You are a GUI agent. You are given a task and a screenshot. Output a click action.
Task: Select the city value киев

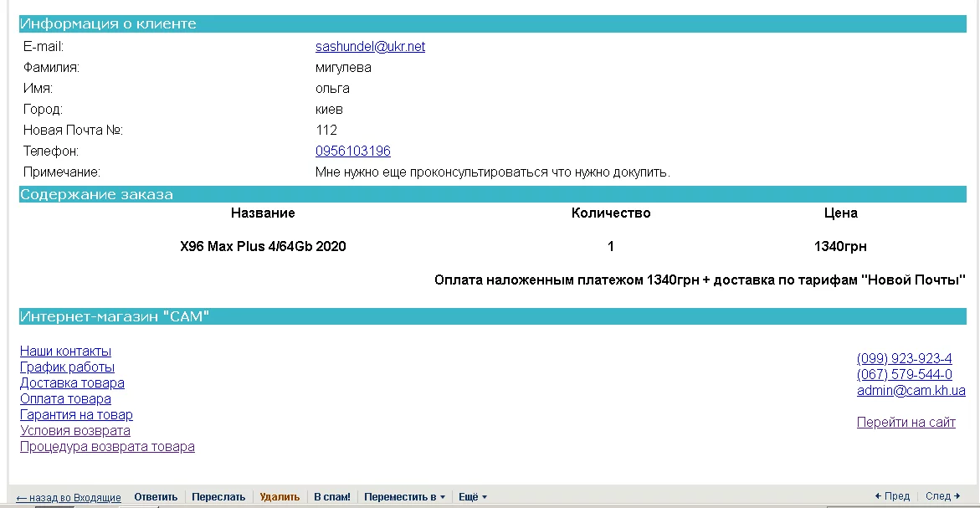tap(330, 110)
